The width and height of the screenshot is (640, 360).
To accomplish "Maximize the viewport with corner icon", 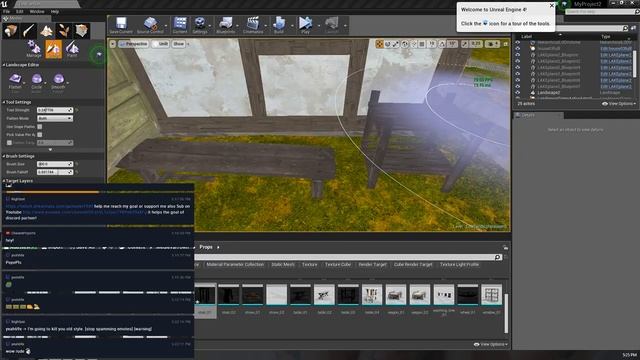I will [505, 44].
